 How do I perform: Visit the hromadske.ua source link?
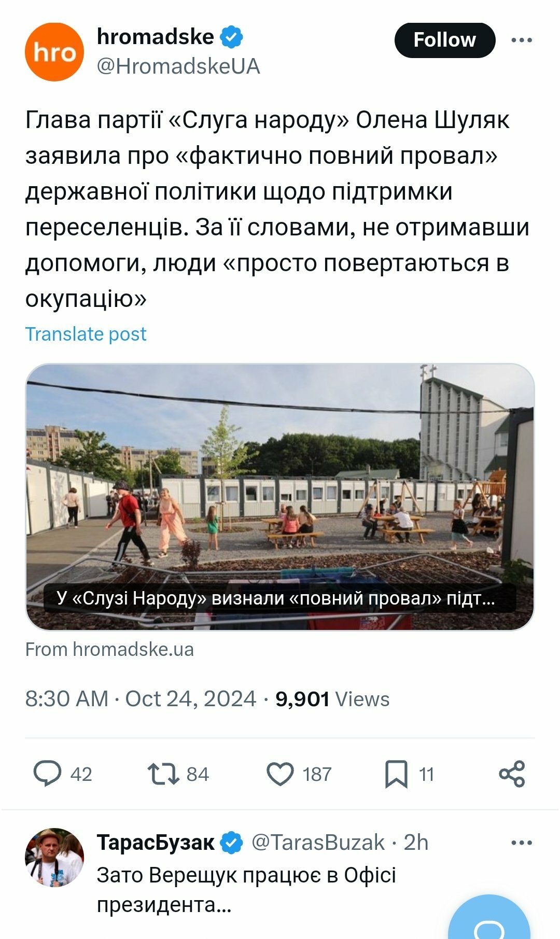(109, 649)
